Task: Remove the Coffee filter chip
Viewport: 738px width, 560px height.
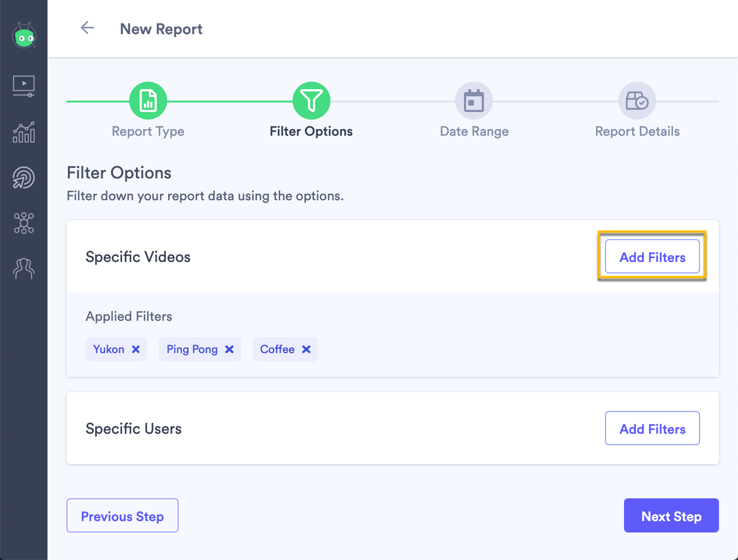Action: coord(306,349)
